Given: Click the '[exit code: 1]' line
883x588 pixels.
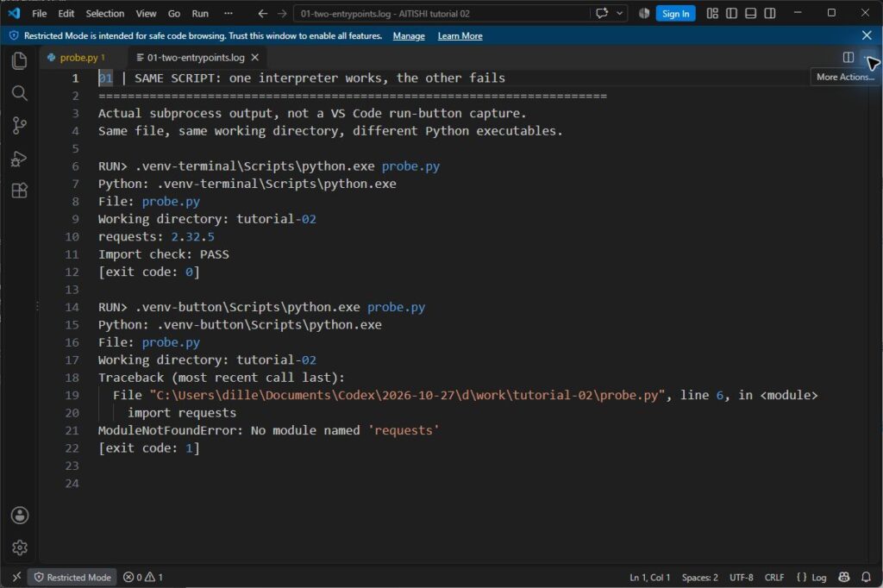Looking at the screenshot, I should tap(148, 447).
